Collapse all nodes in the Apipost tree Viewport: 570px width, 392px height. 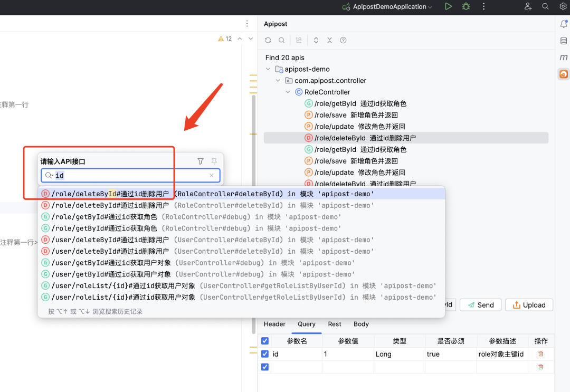click(x=329, y=40)
